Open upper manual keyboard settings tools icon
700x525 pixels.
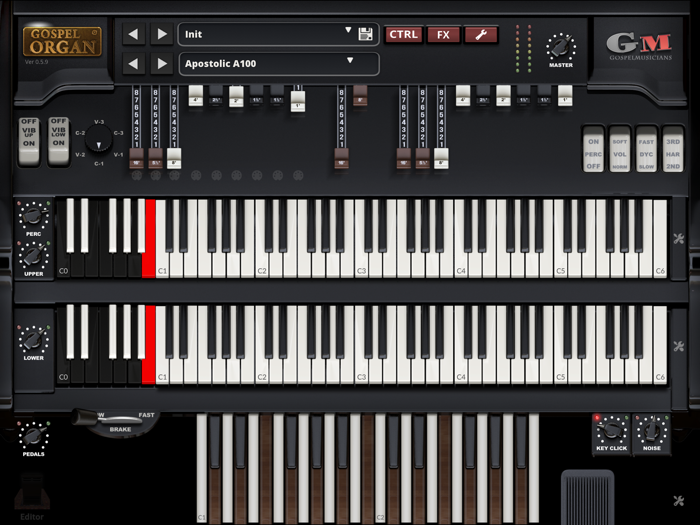click(x=679, y=238)
